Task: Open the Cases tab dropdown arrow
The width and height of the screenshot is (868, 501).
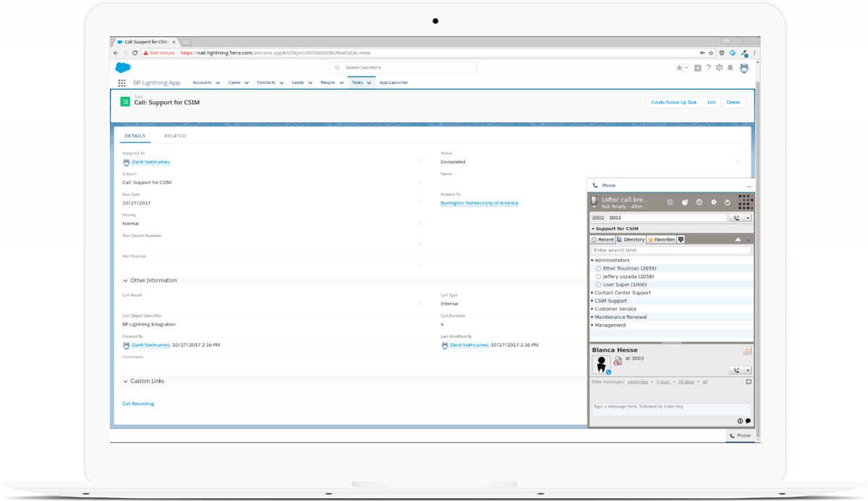Action: 247,83
